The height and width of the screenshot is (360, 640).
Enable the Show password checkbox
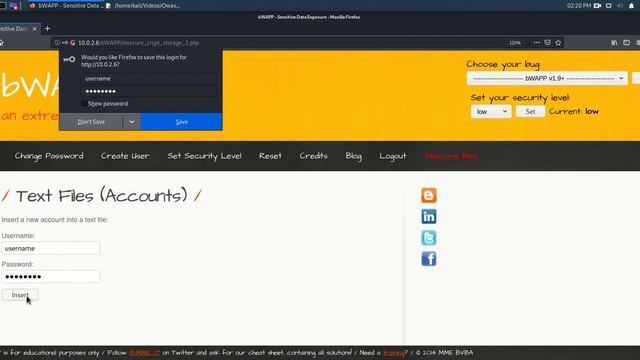pyautogui.click(x=84, y=104)
